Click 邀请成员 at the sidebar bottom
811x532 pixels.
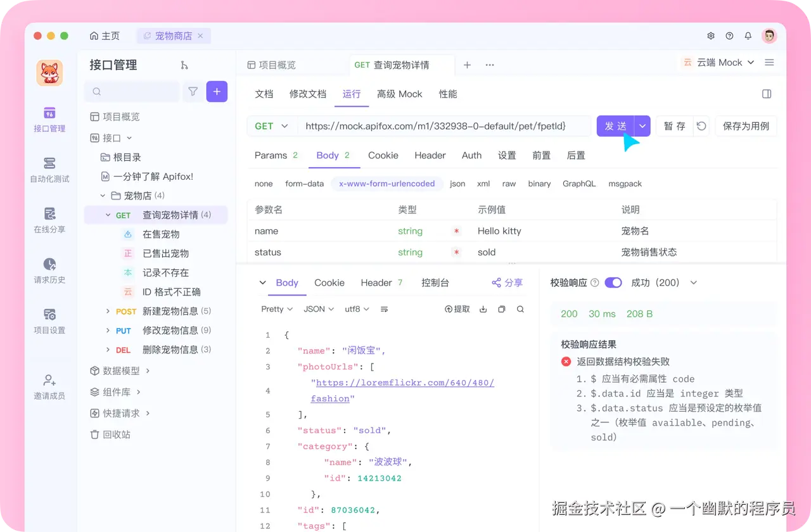pyautogui.click(x=49, y=386)
